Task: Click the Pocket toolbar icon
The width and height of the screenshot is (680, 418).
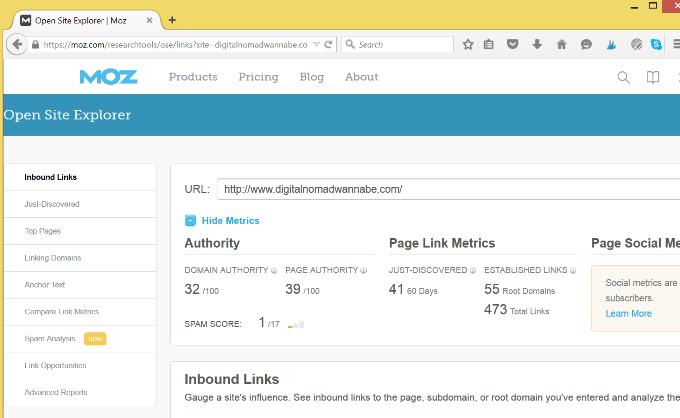Action: tap(513, 45)
